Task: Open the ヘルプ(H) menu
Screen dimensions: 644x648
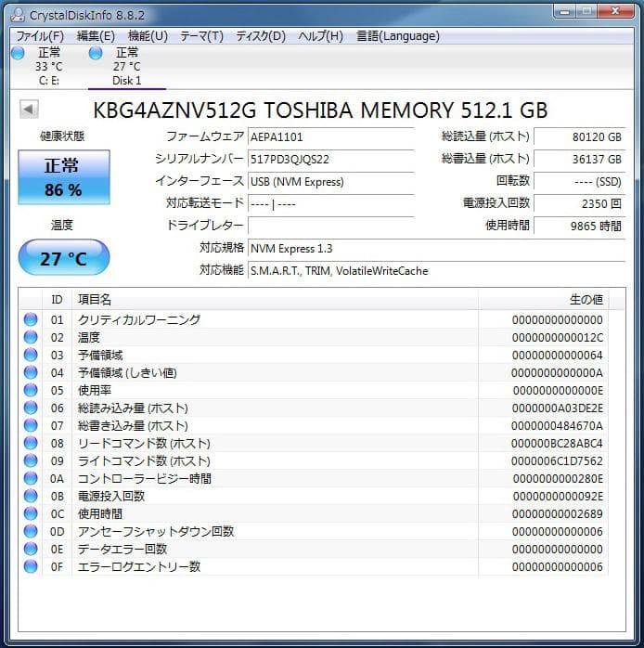Action: pos(320,36)
